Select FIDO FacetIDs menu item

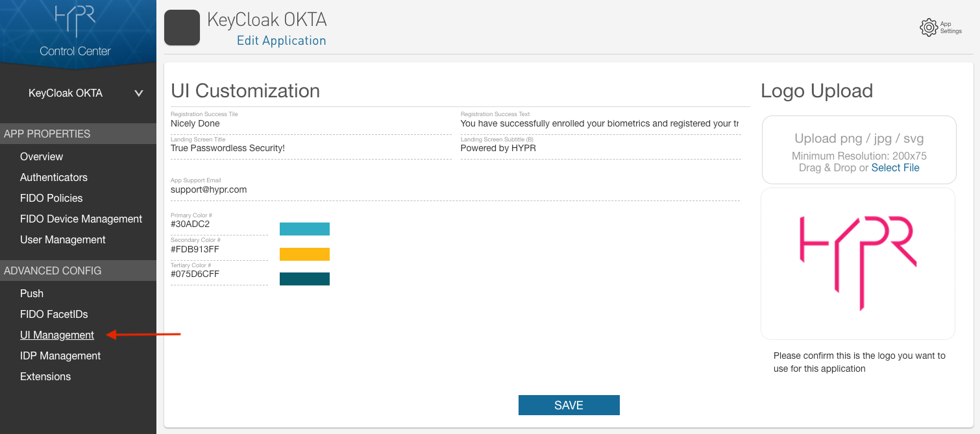click(54, 314)
